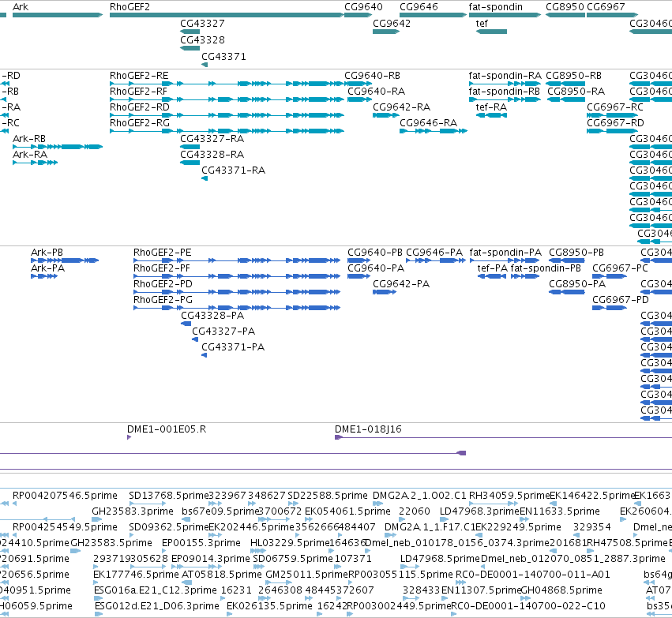Select clone DME1-001E05.R
672x618 pixels.
(x=129, y=437)
